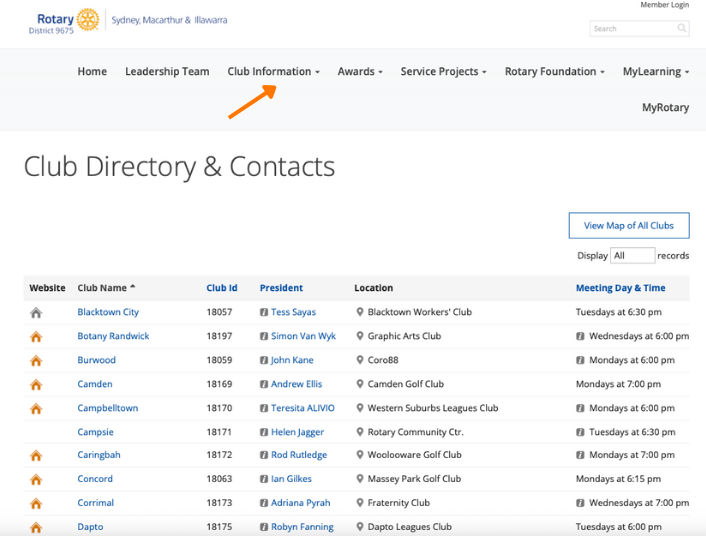The image size is (706, 540).
Task: Open the Dapto website home icon
Action: tap(36, 527)
